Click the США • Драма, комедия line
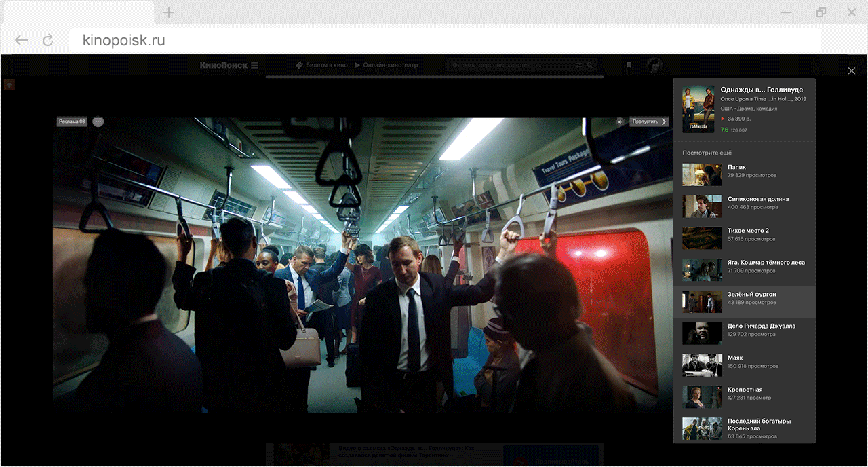The width and height of the screenshot is (868, 467). point(749,109)
